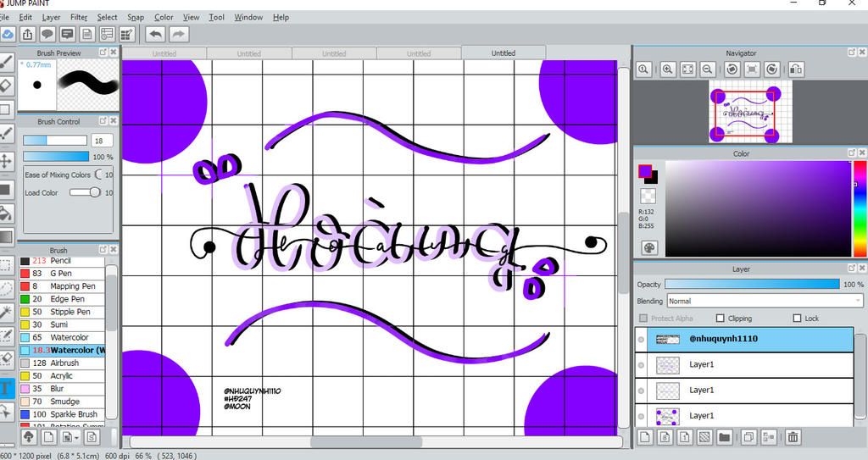The image size is (868, 460).
Task: Zoom in using Navigator magnifier plus
Action: tap(668, 69)
